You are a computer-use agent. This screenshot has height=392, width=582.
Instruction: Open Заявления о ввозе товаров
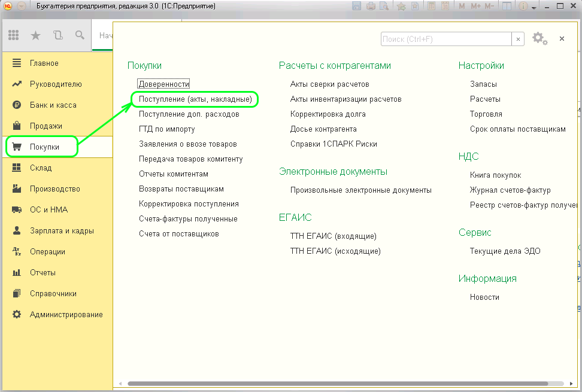pos(188,144)
